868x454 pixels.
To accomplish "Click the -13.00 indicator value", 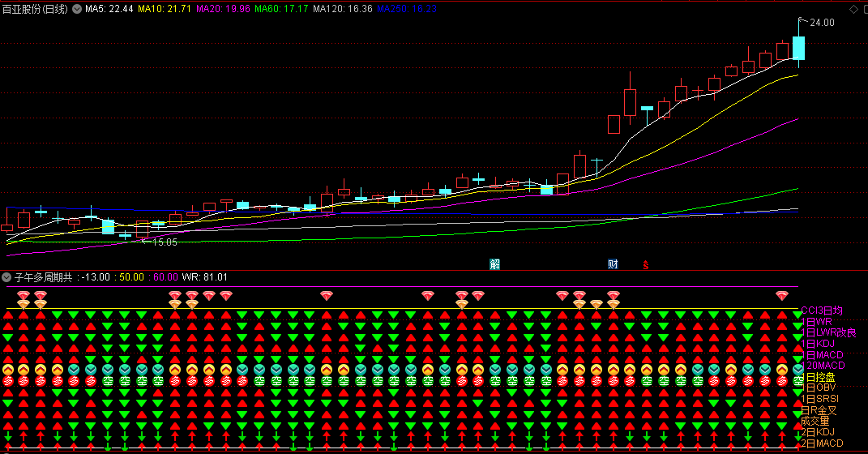I will (x=95, y=276).
